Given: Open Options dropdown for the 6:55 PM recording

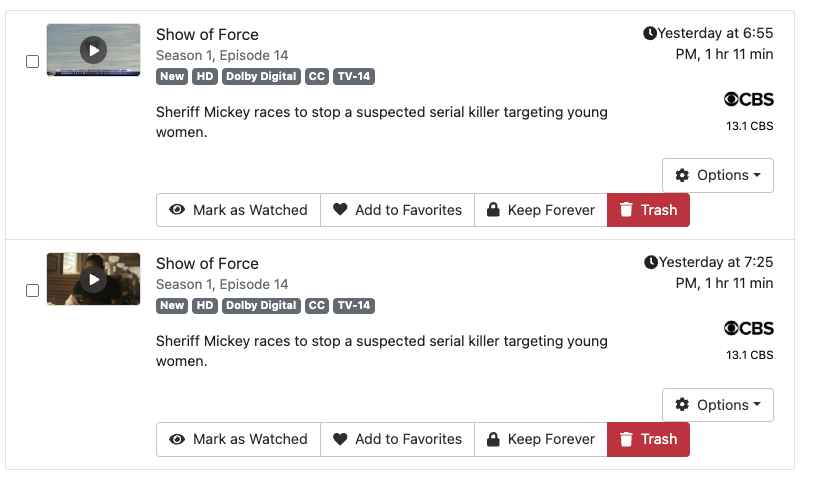Looking at the screenshot, I should coord(717,175).
